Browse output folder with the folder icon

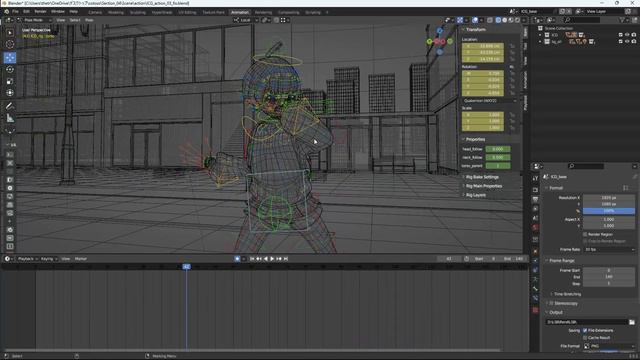tap(631, 322)
